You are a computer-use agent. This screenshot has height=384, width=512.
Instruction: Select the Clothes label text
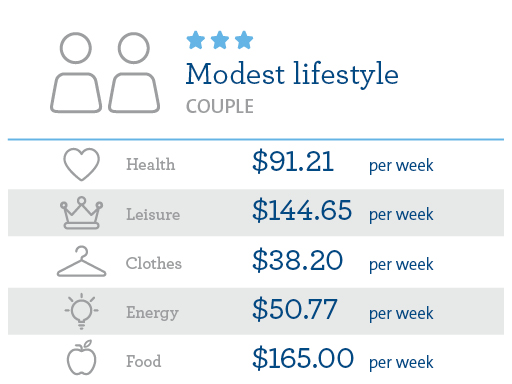154,263
